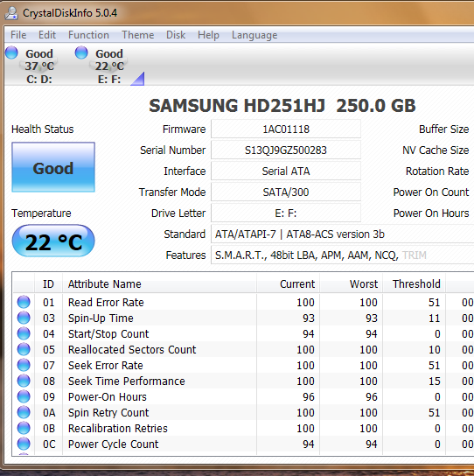474x476 pixels.
Task: Click the Current column header
Action: [289, 283]
